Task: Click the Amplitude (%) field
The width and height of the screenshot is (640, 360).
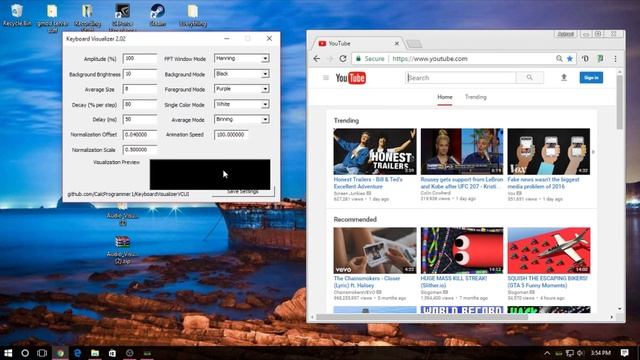Action: (x=140, y=59)
